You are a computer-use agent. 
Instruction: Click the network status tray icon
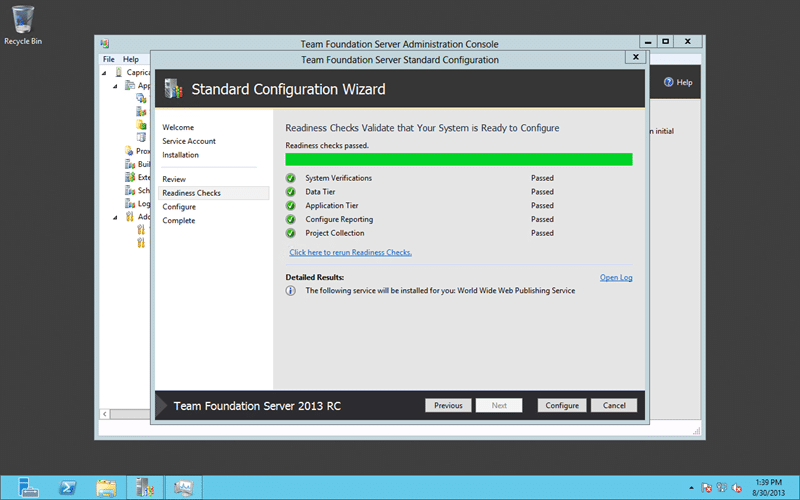(721, 488)
